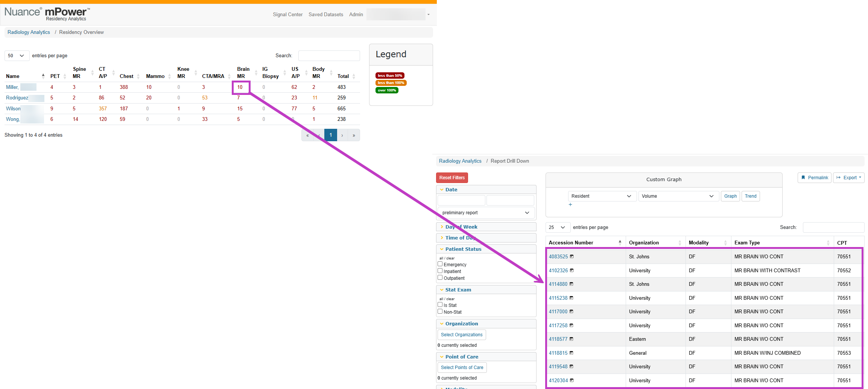Click the report icon next to 4115238

(x=571, y=298)
